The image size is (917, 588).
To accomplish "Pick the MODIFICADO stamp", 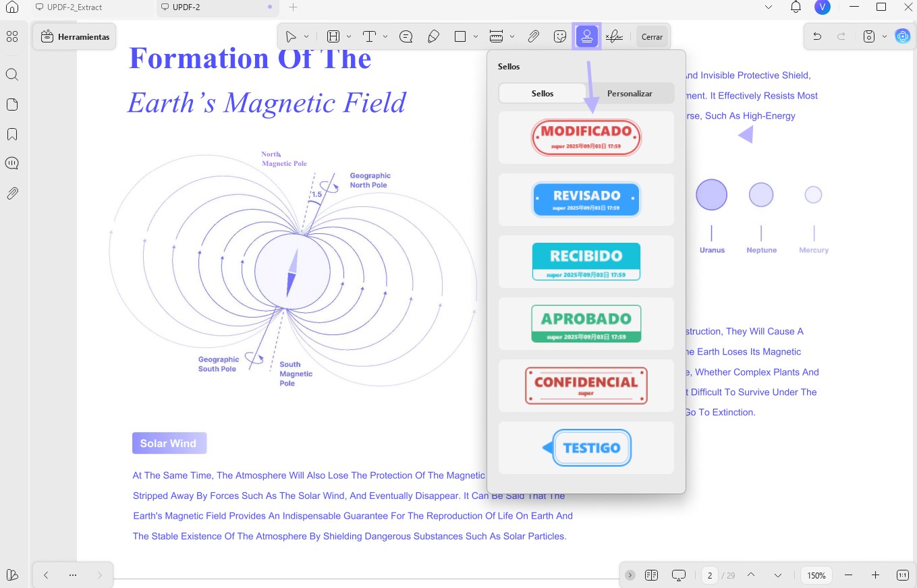I will [x=586, y=138].
